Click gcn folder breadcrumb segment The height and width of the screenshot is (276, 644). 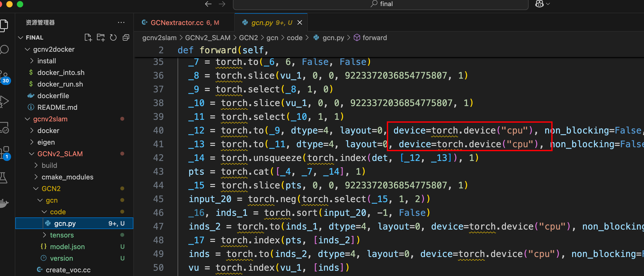(272, 38)
